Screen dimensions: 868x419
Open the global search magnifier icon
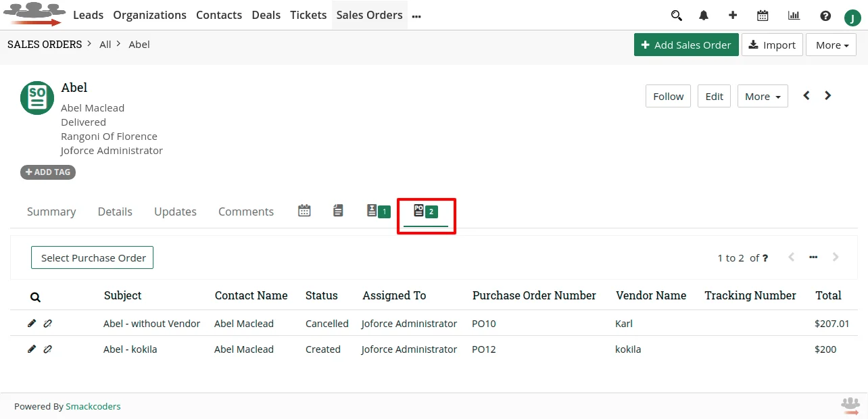(x=677, y=15)
